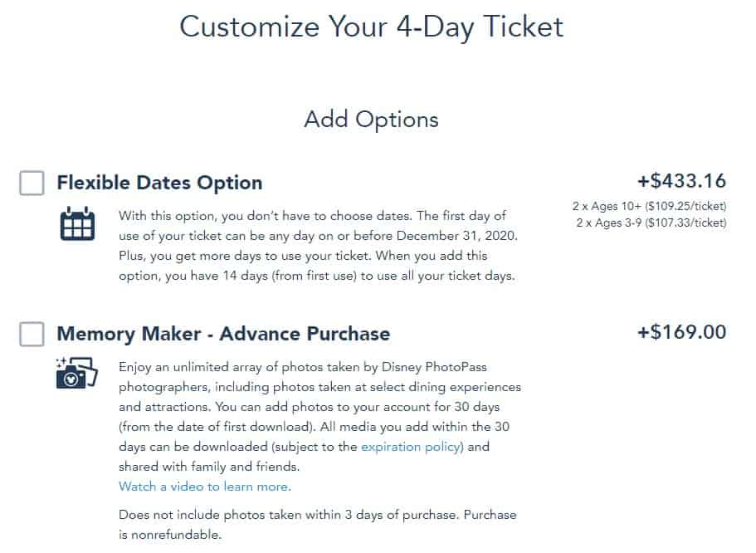
Task: Click the 2 x Ages 10+ pricing line
Action: (x=652, y=205)
